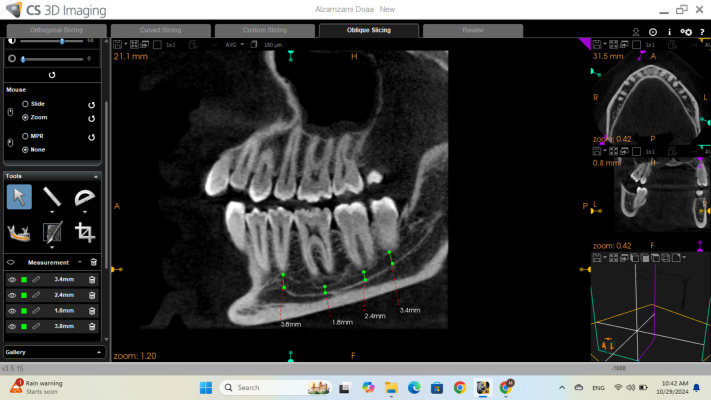Open the protractor tool dropdown arrow

point(84,212)
